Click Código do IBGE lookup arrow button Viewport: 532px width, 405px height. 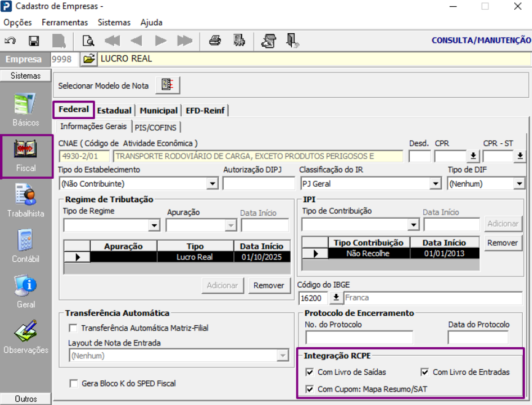click(336, 297)
